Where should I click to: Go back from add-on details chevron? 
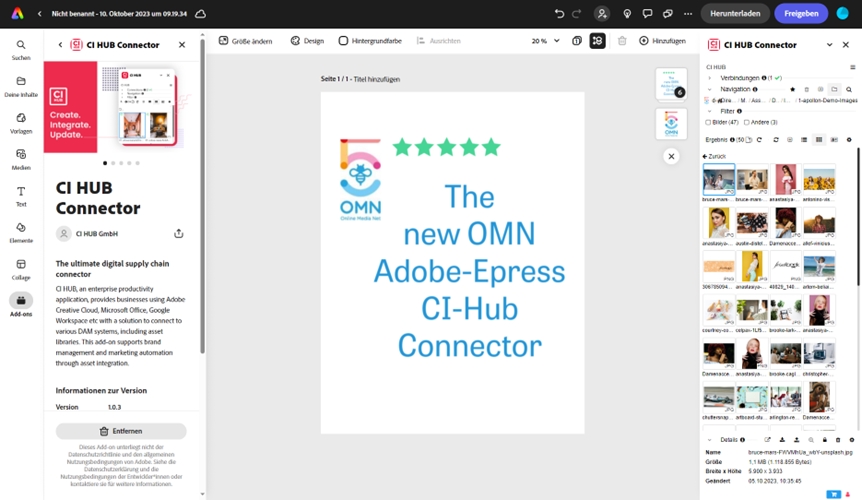[x=60, y=45]
